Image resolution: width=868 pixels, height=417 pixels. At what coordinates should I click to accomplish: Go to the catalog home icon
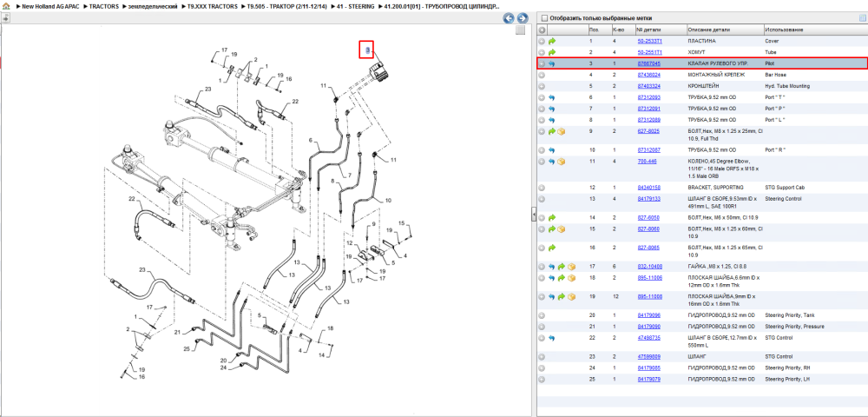[x=6, y=6]
